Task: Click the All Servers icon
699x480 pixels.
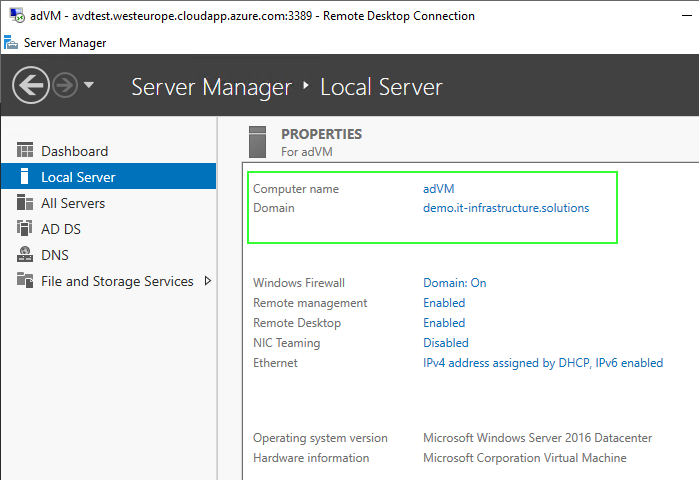Action: [25, 202]
